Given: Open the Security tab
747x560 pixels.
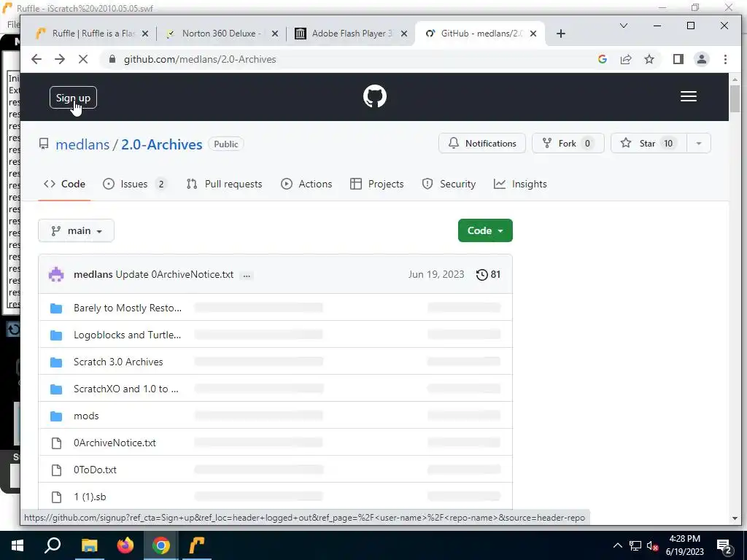Looking at the screenshot, I should 449,184.
